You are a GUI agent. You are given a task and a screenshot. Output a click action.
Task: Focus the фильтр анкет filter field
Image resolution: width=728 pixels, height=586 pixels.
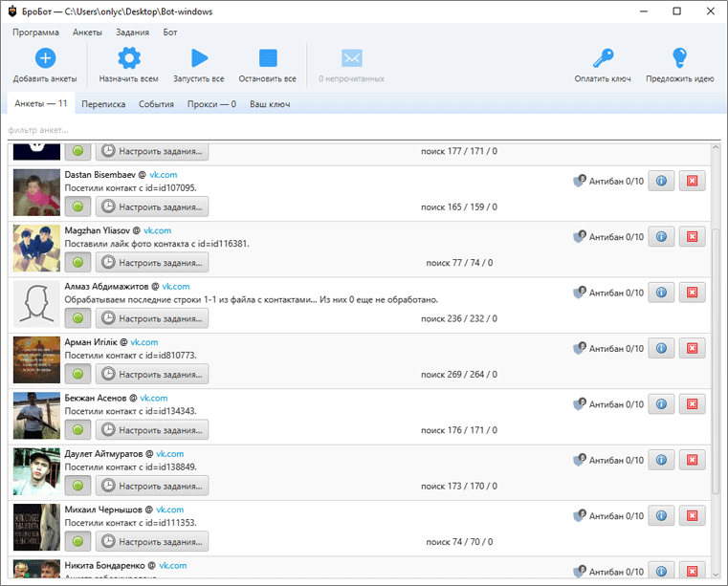[364, 130]
